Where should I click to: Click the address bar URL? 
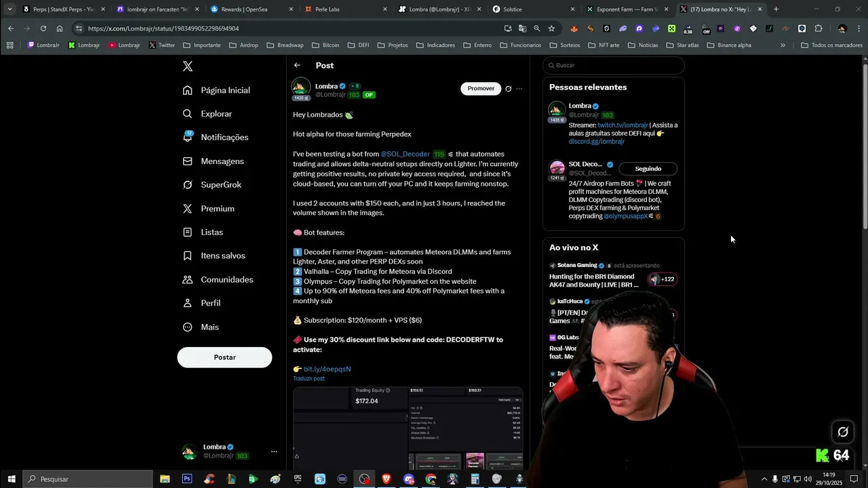pyautogui.click(x=163, y=28)
